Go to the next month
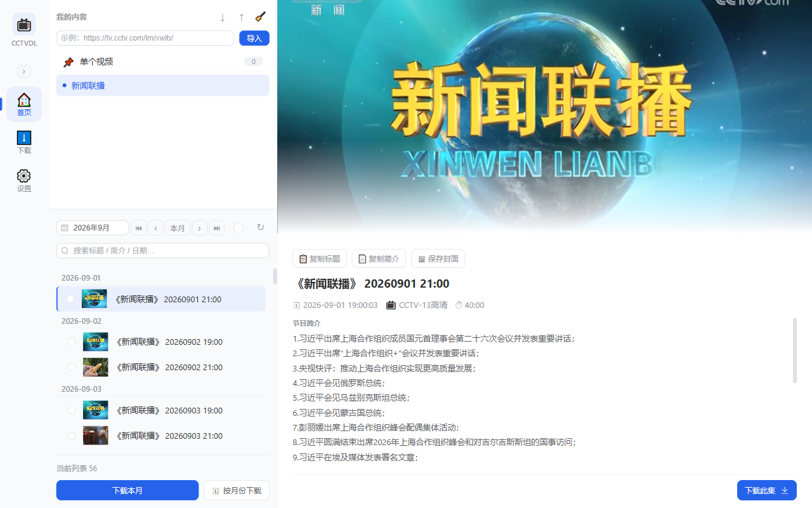Viewport: 812px width, 508px height. [x=200, y=228]
